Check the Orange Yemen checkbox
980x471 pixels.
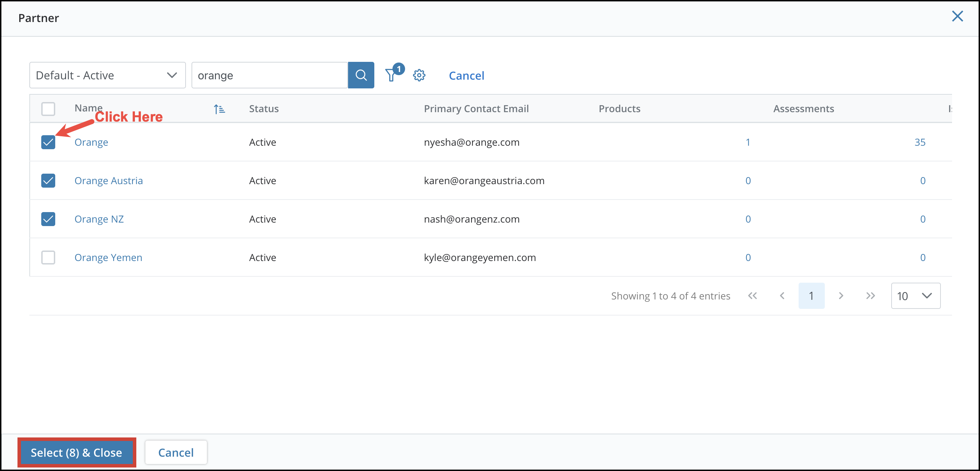coord(48,258)
